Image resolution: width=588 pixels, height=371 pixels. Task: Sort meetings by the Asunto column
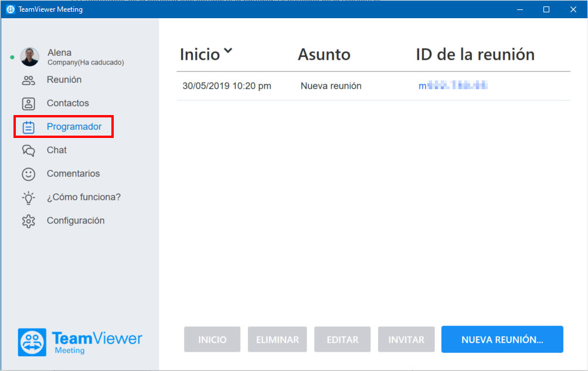[324, 55]
